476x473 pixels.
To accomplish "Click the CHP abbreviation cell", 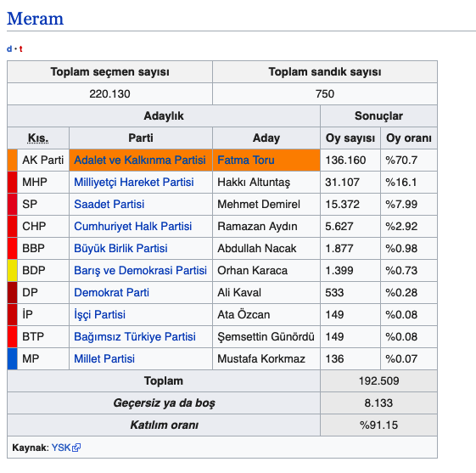I will (43, 227).
